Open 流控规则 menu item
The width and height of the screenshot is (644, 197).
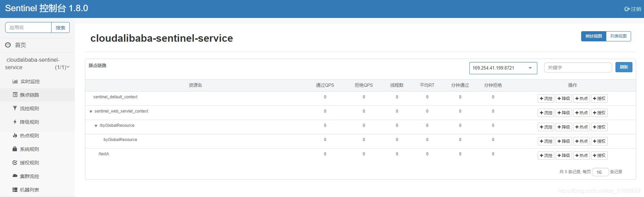pyautogui.click(x=37, y=109)
